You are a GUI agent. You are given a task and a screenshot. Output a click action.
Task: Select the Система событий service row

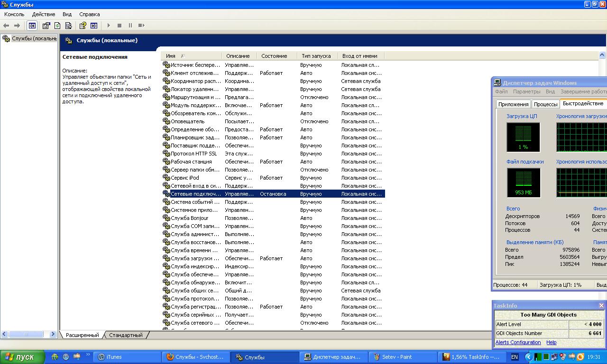coord(273,202)
